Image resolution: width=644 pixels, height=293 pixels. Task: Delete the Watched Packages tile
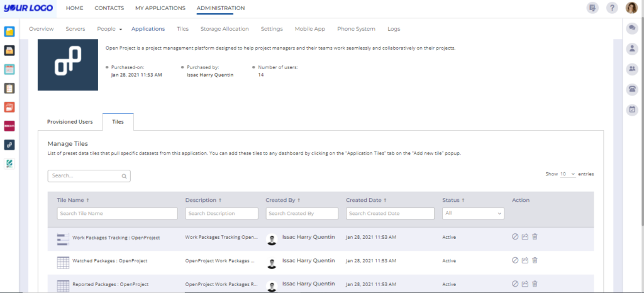[535, 260]
